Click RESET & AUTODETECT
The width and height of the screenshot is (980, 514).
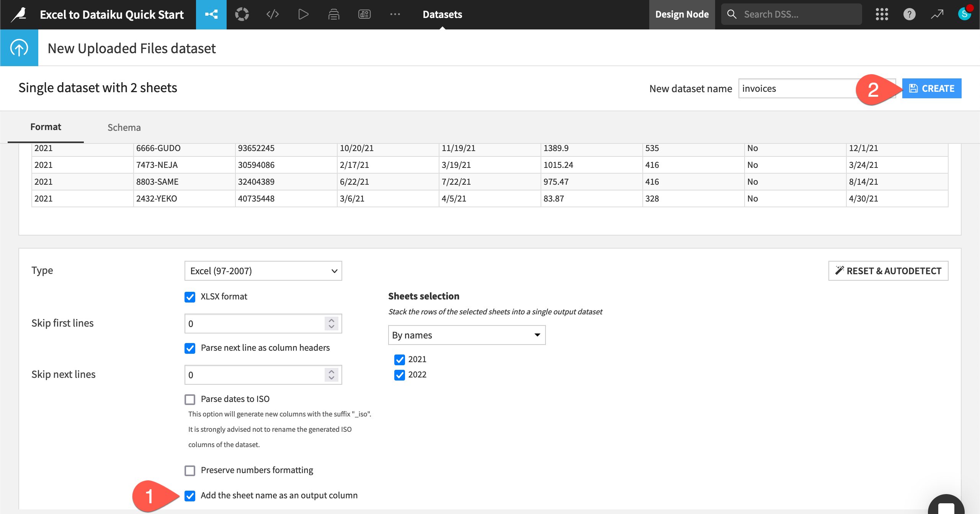888,270
